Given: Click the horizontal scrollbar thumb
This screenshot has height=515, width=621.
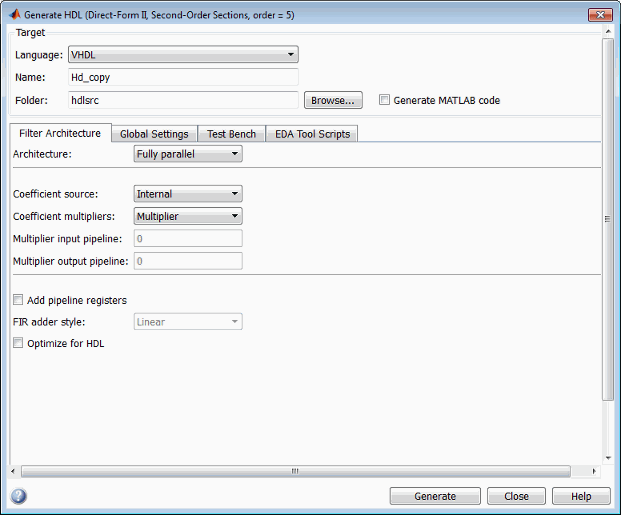Looking at the screenshot, I should (x=296, y=471).
